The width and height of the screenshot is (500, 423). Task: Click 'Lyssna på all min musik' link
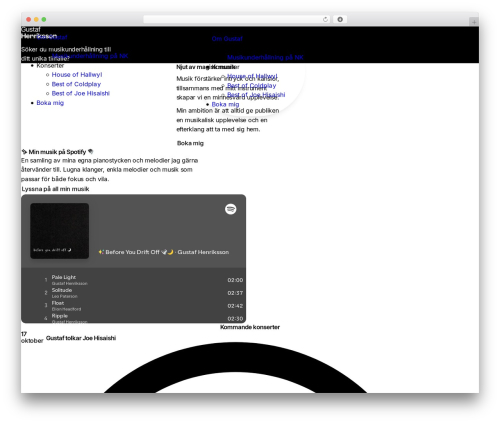(x=55, y=189)
